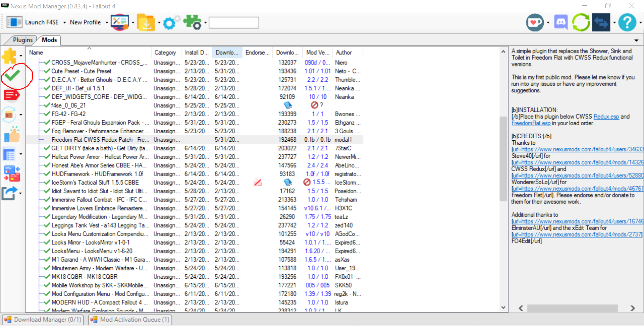Screen dimensions: 644x326
Task: Sort by the Mod Ve... column header
Action: tap(318, 52)
